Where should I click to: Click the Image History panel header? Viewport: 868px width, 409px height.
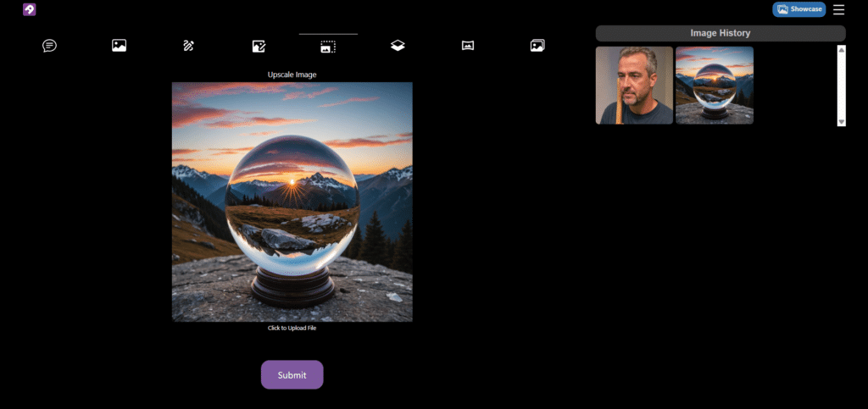721,33
